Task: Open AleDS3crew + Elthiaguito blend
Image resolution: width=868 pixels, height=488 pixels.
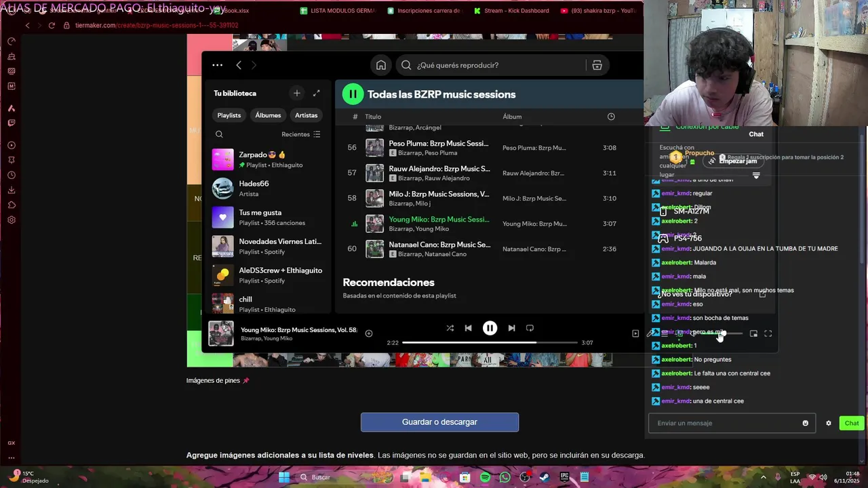Action: [x=267, y=275]
